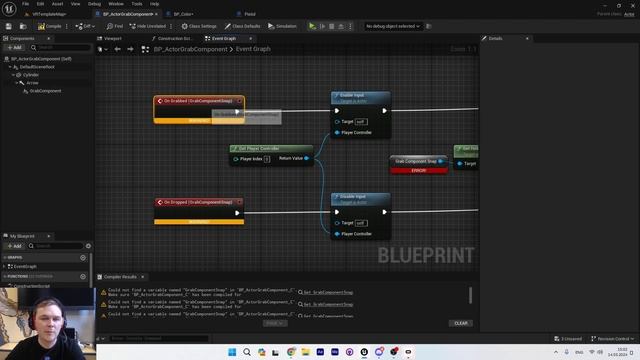Open the Diff dropdown in the toolbar
The height and width of the screenshot is (360, 640).
(85, 26)
